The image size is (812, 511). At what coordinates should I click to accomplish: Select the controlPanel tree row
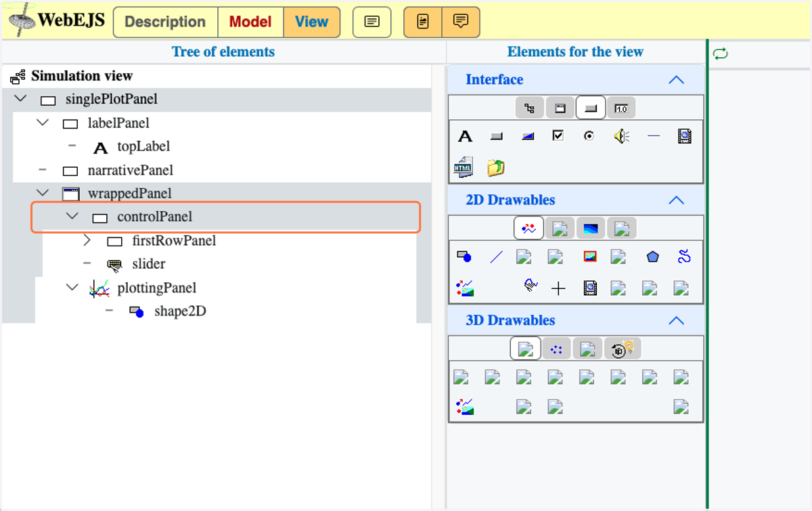[226, 217]
